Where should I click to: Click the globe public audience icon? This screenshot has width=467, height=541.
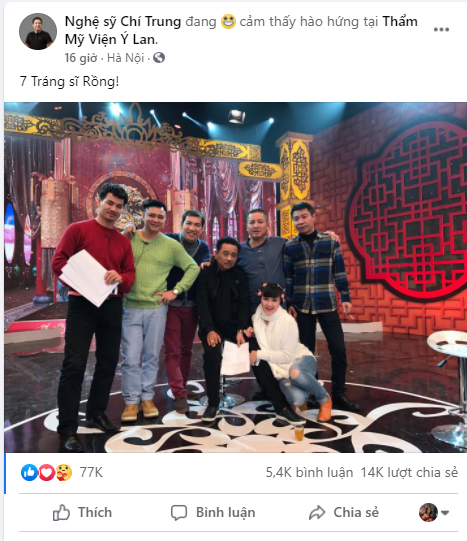pos(159,58)
